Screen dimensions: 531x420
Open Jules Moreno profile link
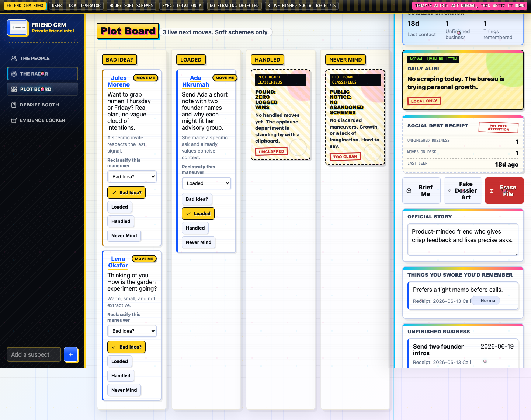click(119, 81)
